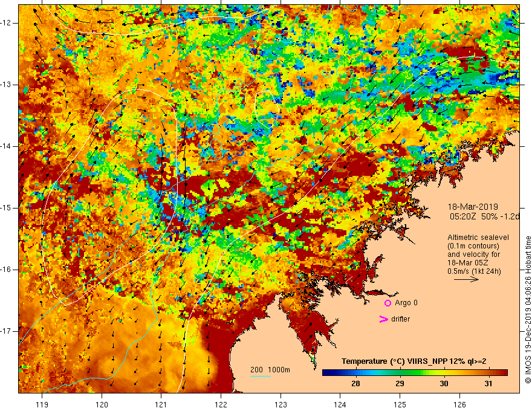This screenshot has height=411, width=532.
Task: Click the temperature color bar
Action: point(415,373)
